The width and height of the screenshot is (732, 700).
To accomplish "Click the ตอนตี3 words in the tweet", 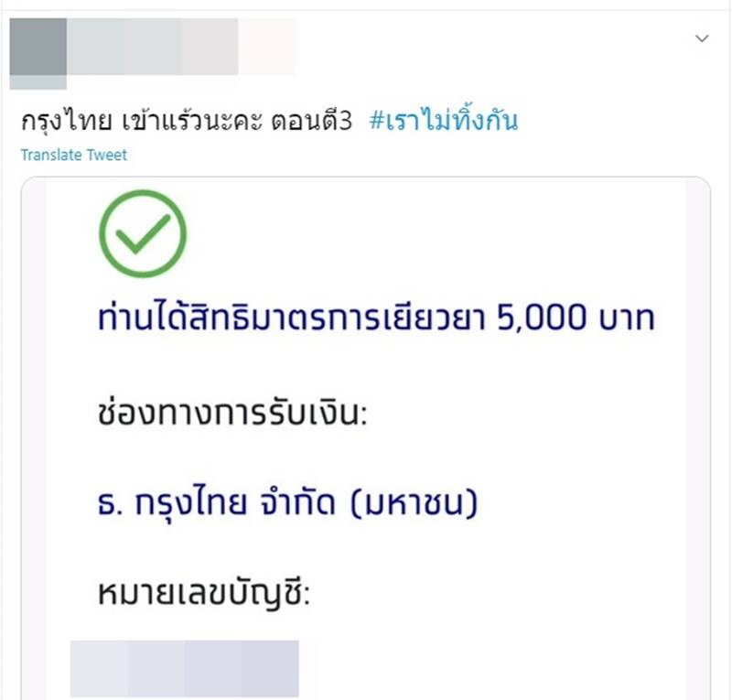I will pos(311,121).
